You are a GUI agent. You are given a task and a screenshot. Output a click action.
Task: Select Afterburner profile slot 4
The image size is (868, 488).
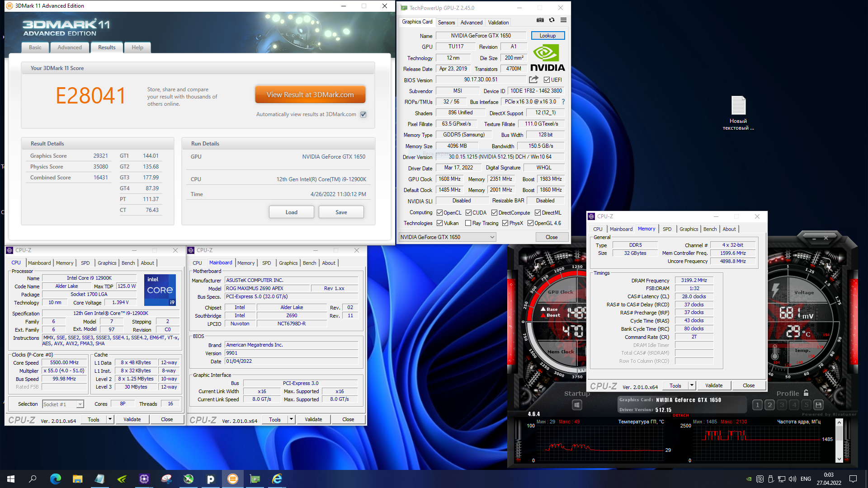[x=794, y=405]
